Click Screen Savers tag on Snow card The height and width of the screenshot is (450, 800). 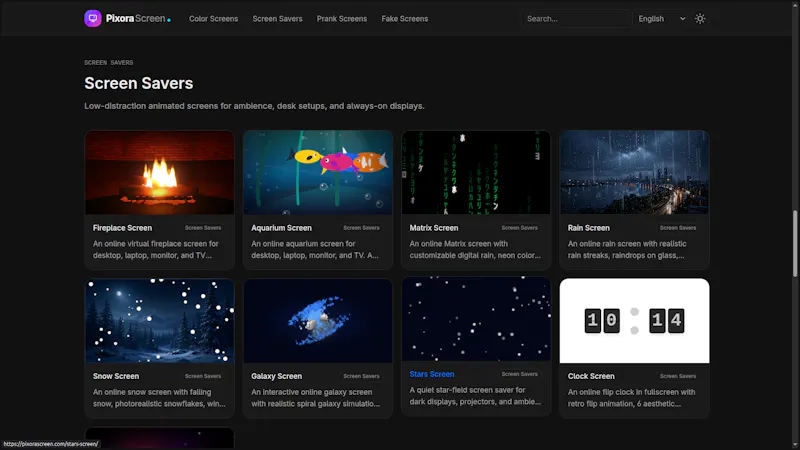[203, 376]
